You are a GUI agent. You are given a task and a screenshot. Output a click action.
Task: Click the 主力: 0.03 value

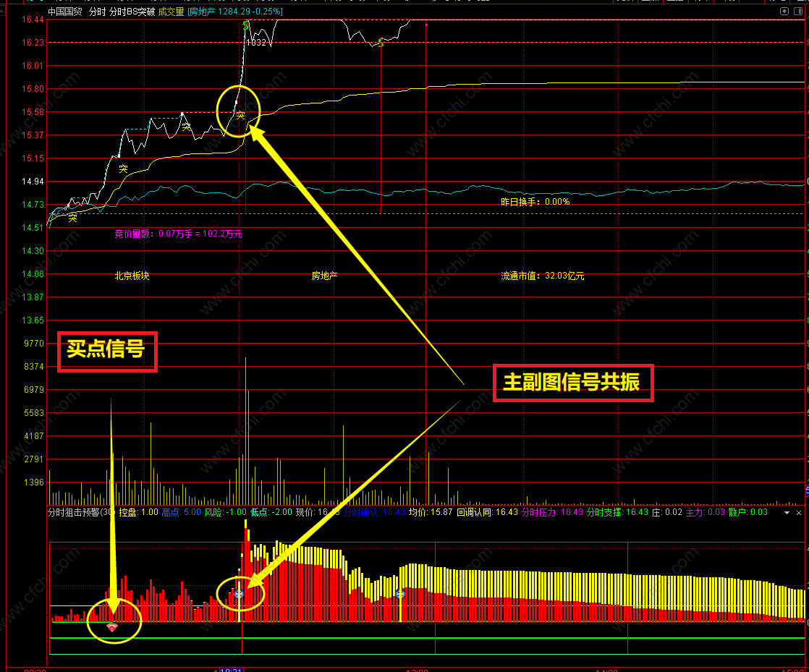coord(706,512)
